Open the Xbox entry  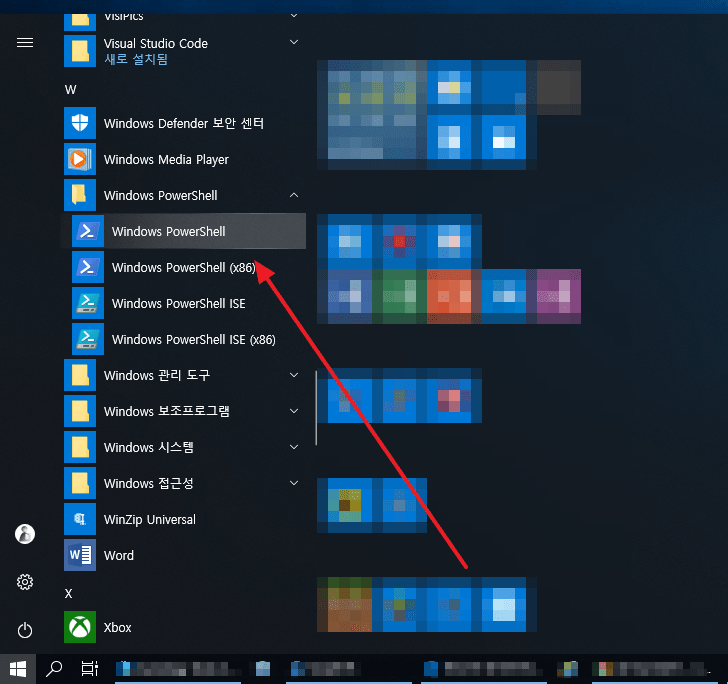(183, 627)
